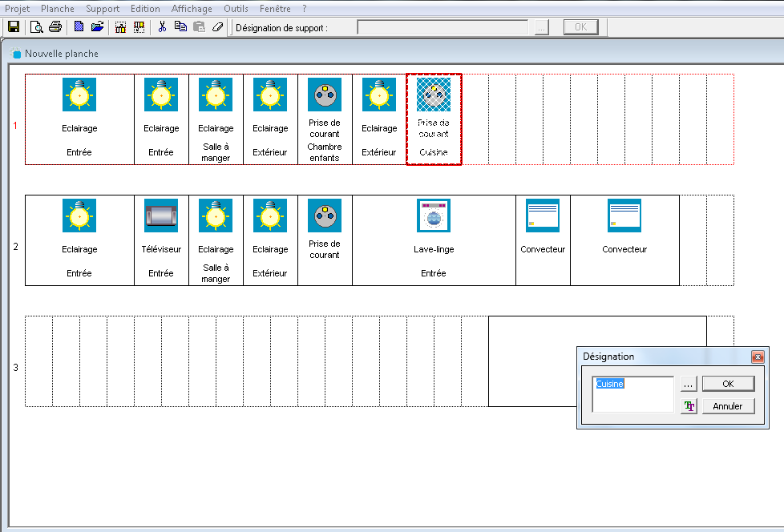Select the wide Convecteur module icon
Image resolution: width=784 pixels, height=532 pixels.
624,216
